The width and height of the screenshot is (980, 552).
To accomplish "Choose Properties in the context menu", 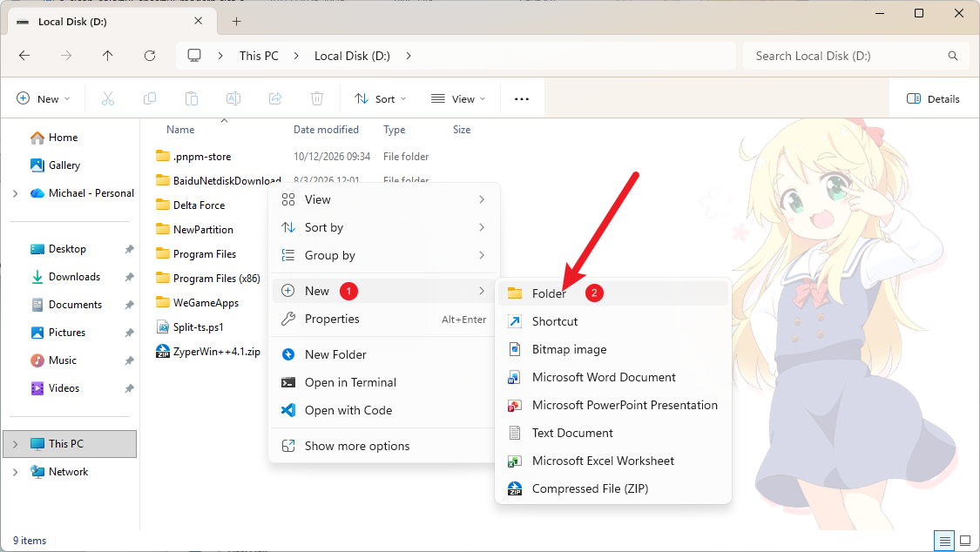I will pyautogui.click(x=384, y=319).
